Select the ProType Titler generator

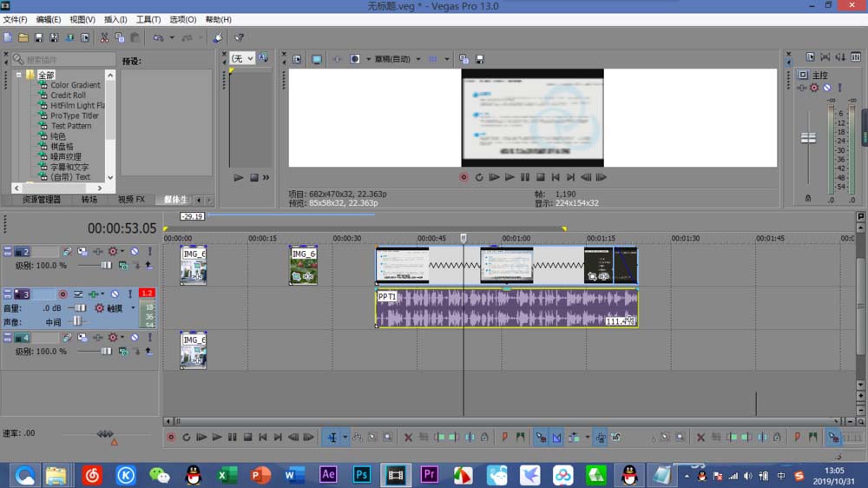pos(75,115)
